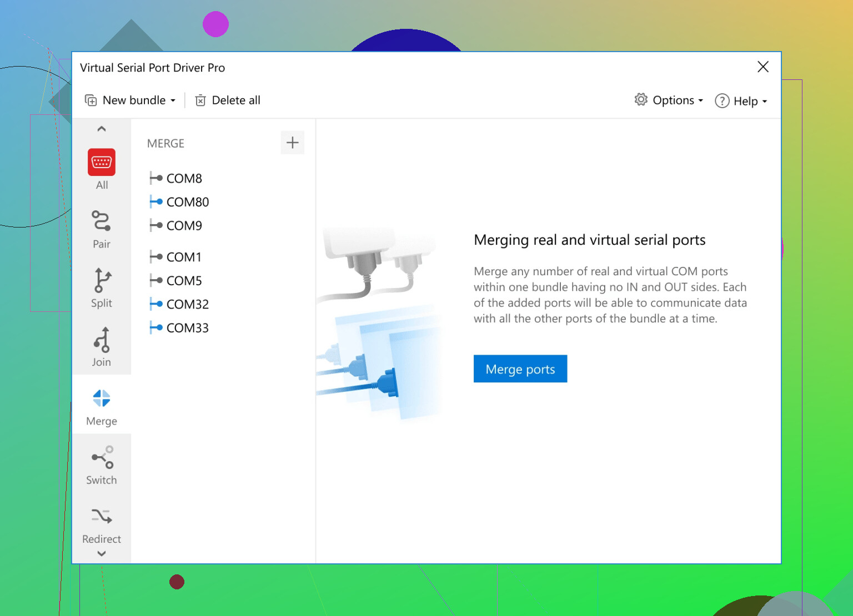Expand the Options dropdown arrow
Screen dimensions: 853x616
click(x=701, y=101)
